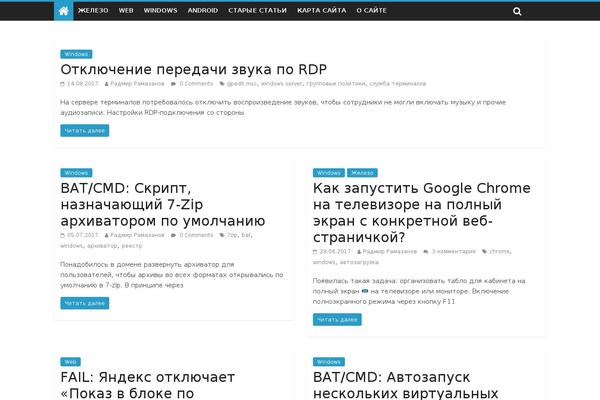Click the служба терминалов tag
600x400 pixels.
click(x=398, y=83)
